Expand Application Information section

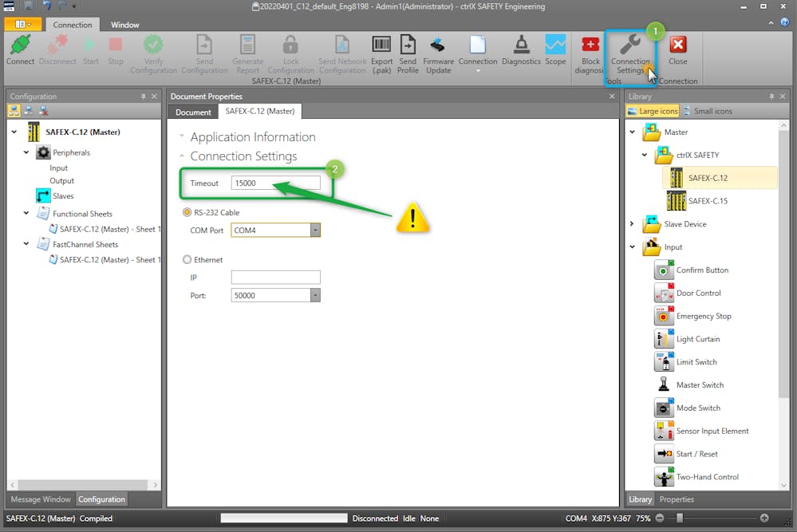(181, 136)
